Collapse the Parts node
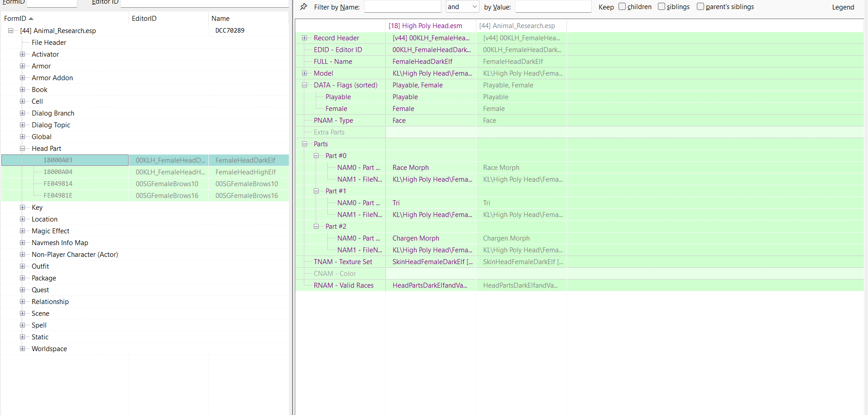The height and width of the screenshot is (415, 868). pos(305,144)
